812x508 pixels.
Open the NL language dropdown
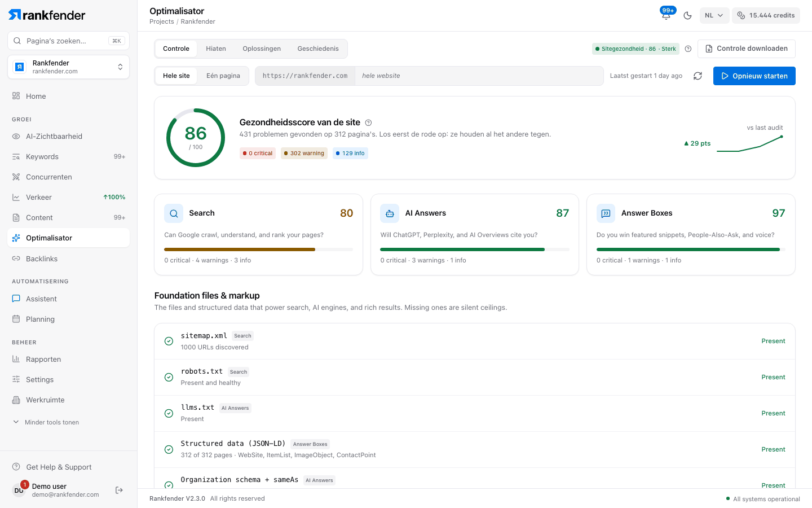(714, 15)
